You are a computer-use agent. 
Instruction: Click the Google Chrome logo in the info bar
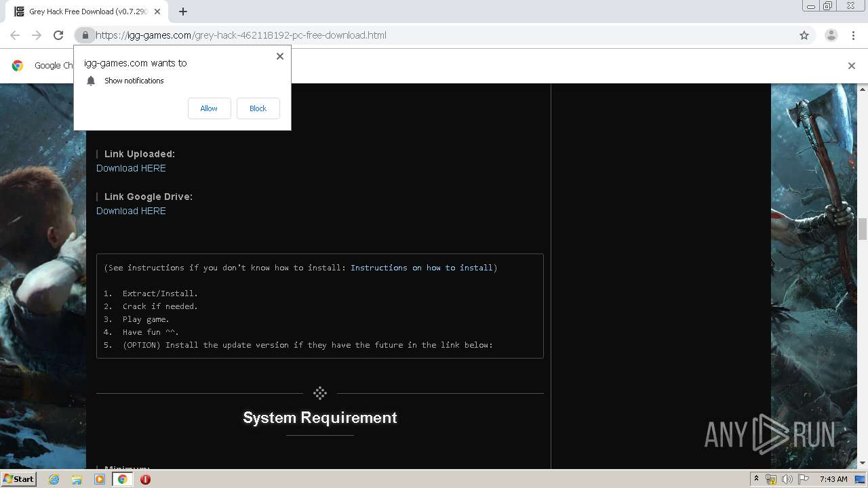pos(18,66)
